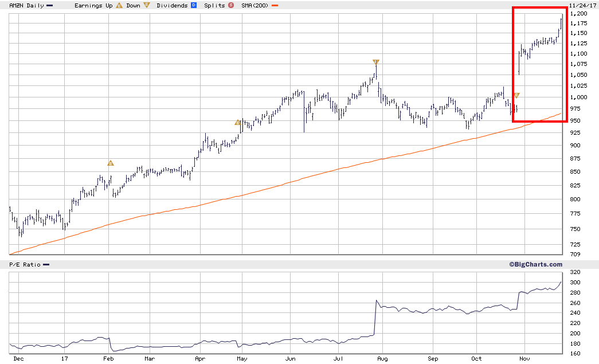Select the late April earnings marker

coord(238,123)
